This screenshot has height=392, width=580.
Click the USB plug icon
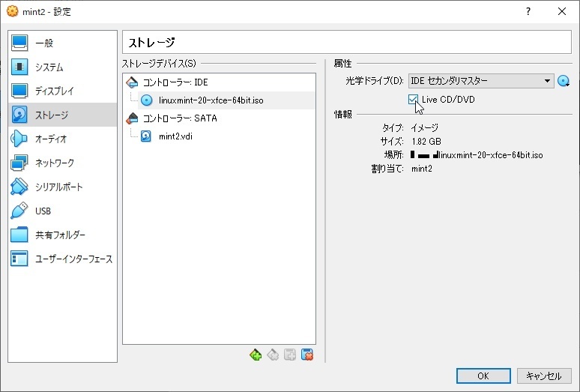pos(19,211)
